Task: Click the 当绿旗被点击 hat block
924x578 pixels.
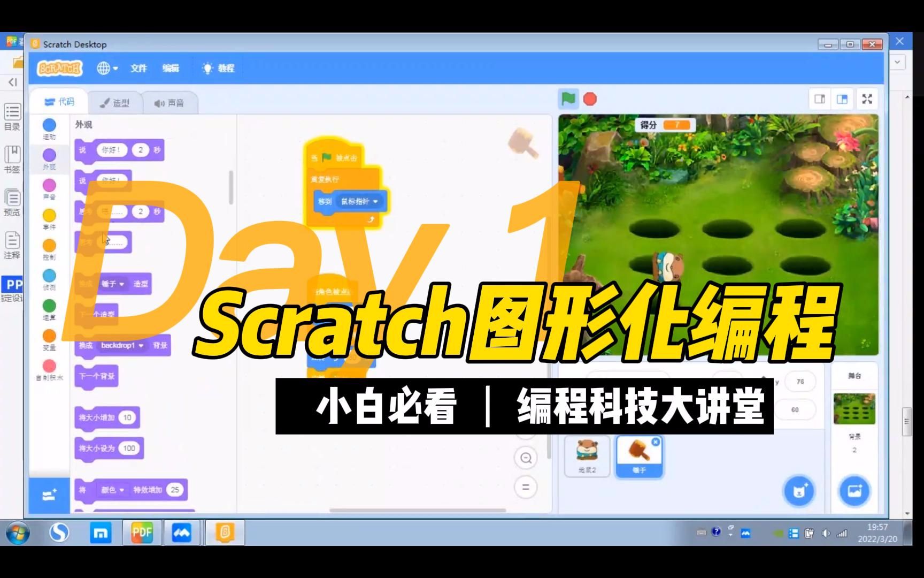Action: 334,155
